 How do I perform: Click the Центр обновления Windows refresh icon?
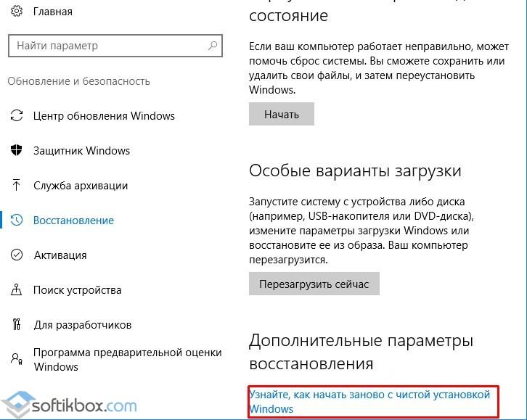[17, 116]
